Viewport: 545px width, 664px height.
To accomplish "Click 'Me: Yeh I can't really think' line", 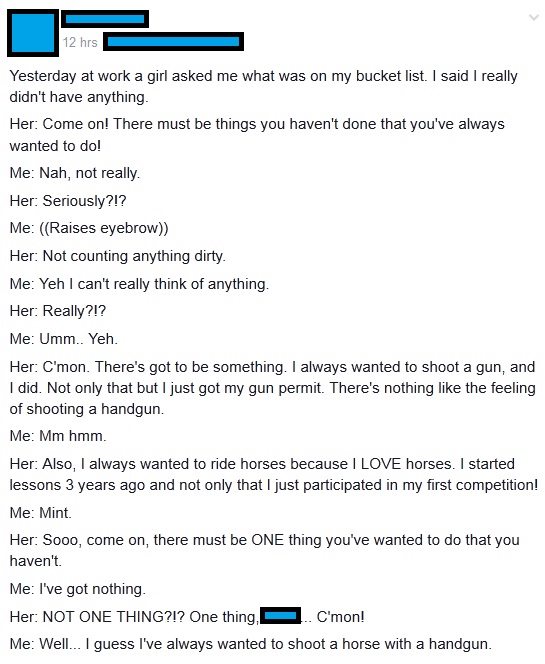I will tap(139, 284).
